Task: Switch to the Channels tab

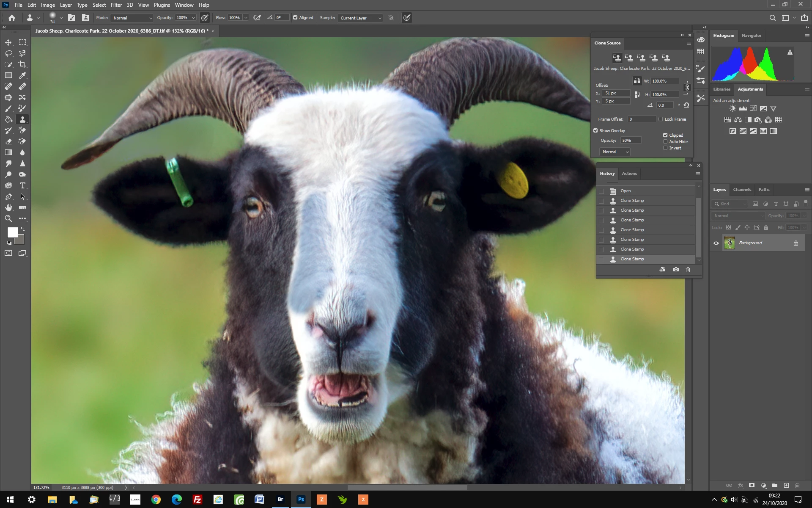Action: point(742,189)
